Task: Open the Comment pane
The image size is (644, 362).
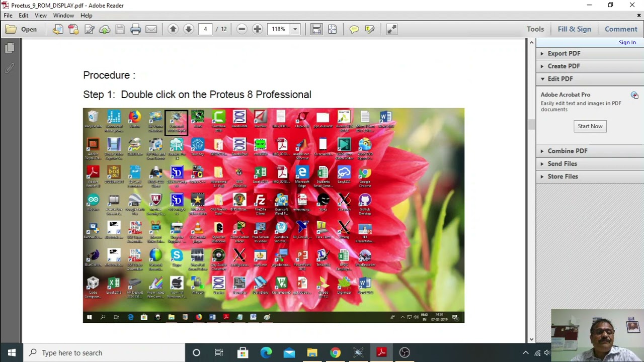Action: tap(621, 29)
